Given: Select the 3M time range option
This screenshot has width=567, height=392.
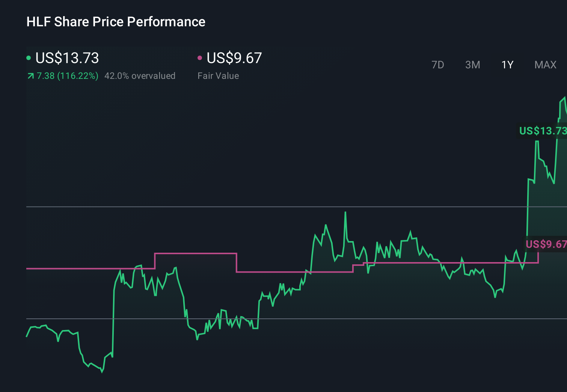Looking at the screenshot, I should (x=472, y=65).
